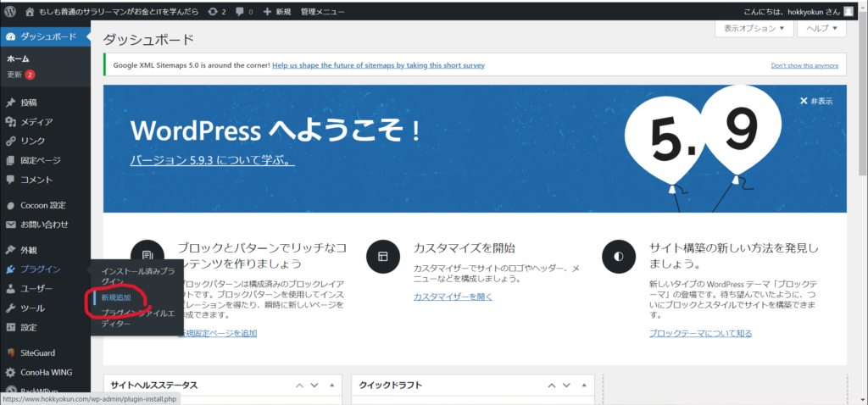Expand the ヘルプ dropdown tab

click(x=821, y=28)
